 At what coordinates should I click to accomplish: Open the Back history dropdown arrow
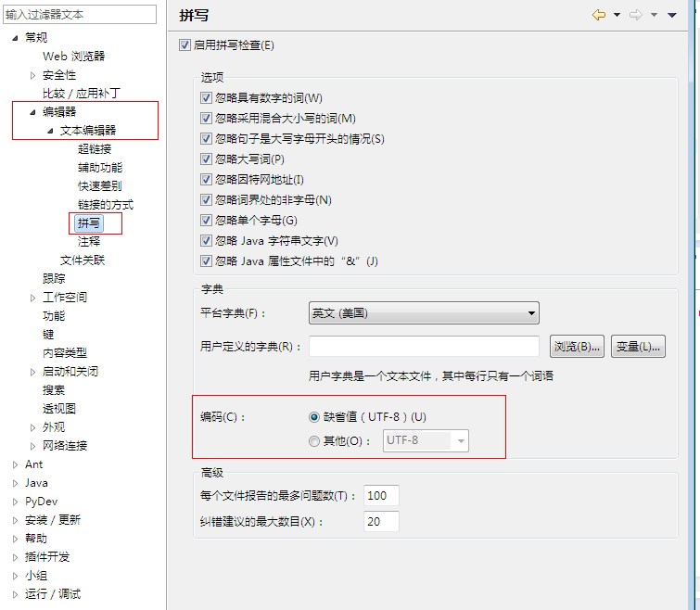point(617,15)
